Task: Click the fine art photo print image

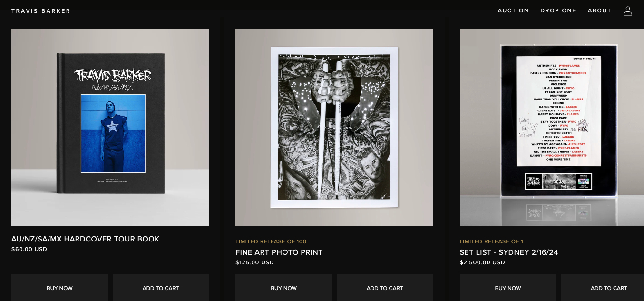Action: (334, 127)
